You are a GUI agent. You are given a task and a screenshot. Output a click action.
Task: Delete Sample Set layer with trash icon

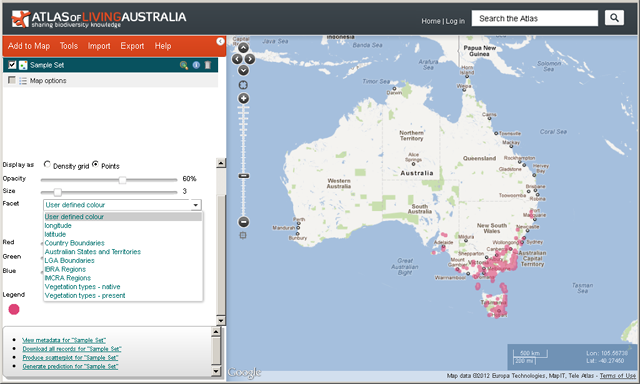point(208,65)
